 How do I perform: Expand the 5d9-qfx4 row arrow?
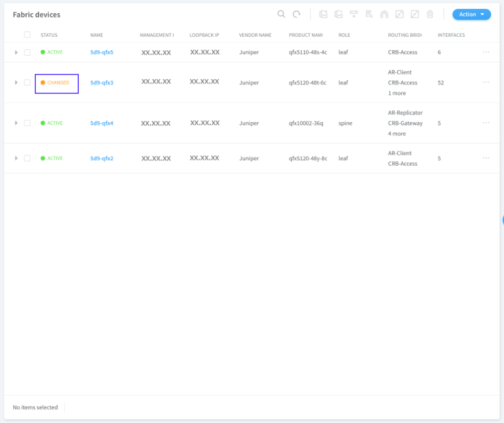16,123
